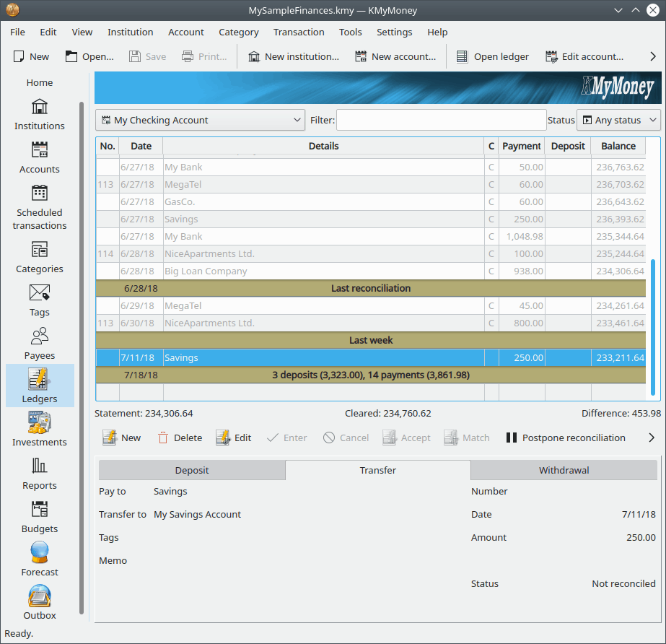Click the New institution toolbar icon
The image size is (666, 644).
(254, 56)
